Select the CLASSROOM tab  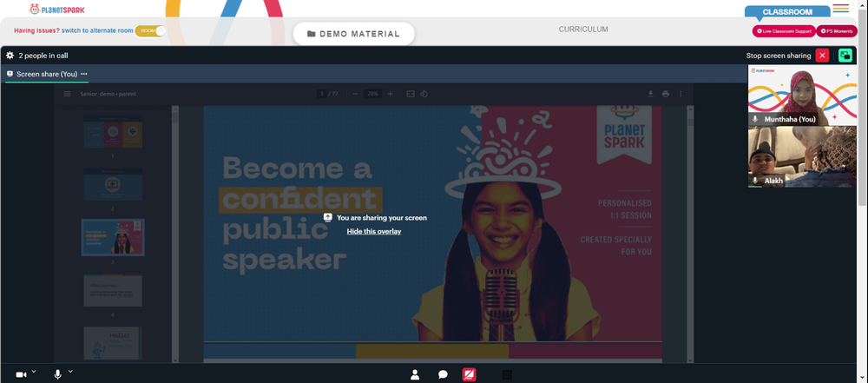click(x=787, y=11)
